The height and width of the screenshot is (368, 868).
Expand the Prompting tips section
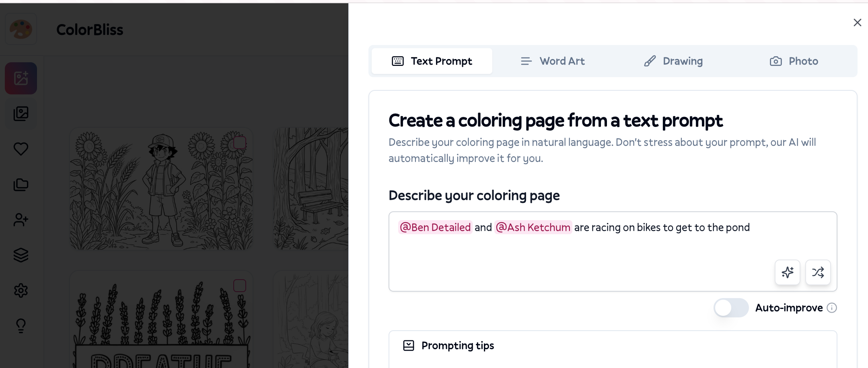(458, 346)
